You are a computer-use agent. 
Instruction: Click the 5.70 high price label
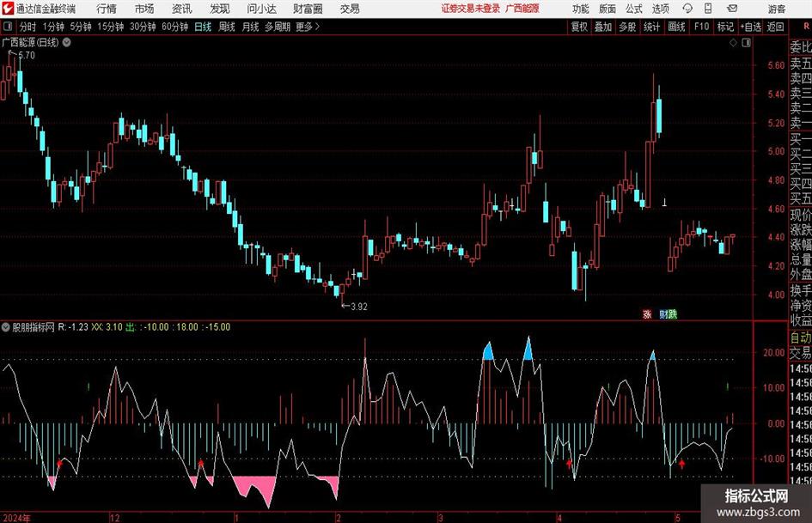coord(27,55)
